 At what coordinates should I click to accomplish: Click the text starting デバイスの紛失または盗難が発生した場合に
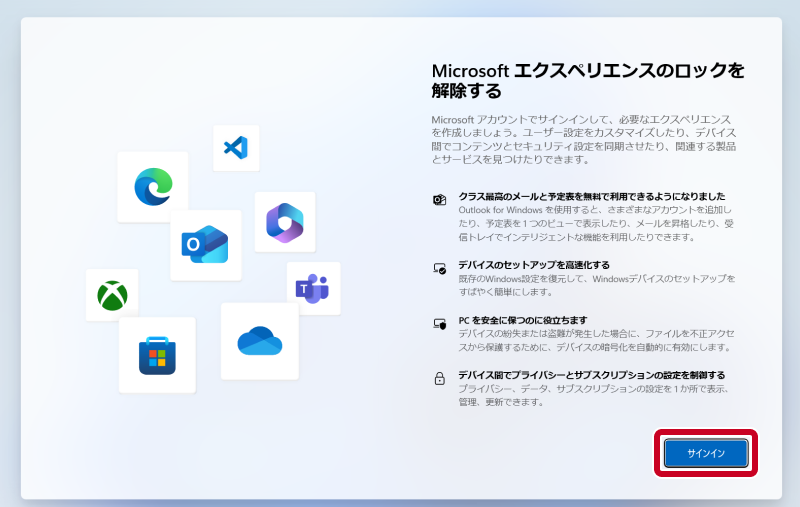[596, 340]
